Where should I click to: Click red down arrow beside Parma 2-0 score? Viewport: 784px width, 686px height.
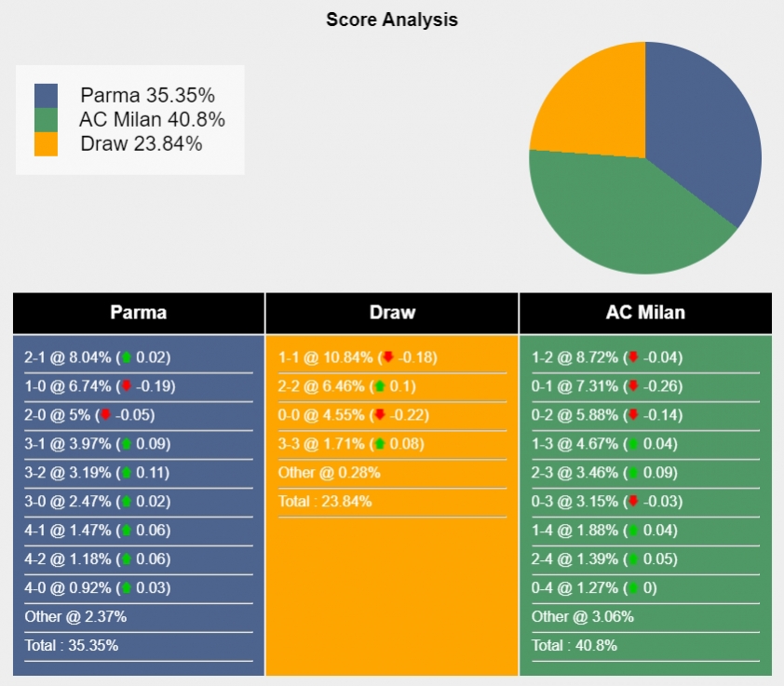(105, 414)
